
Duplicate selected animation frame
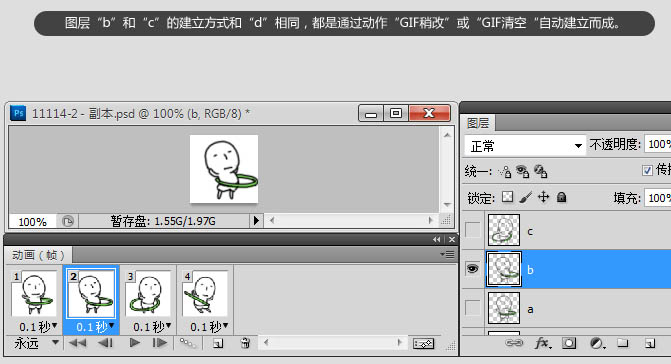pos(218,343)
